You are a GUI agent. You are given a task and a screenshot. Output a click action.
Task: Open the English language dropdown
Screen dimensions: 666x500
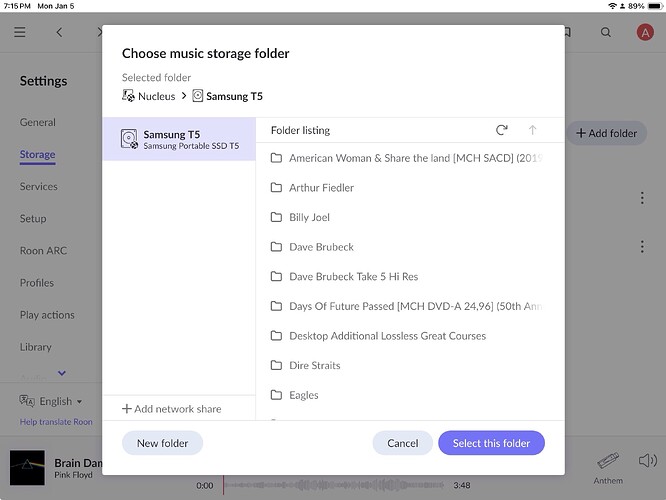click(x=52, y=402)
